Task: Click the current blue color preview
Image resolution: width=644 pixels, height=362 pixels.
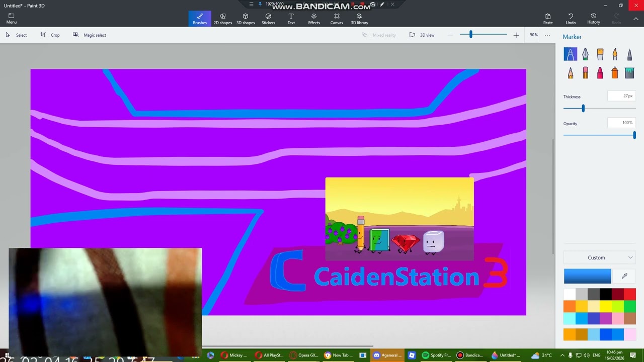Action: tap(587, 276)
